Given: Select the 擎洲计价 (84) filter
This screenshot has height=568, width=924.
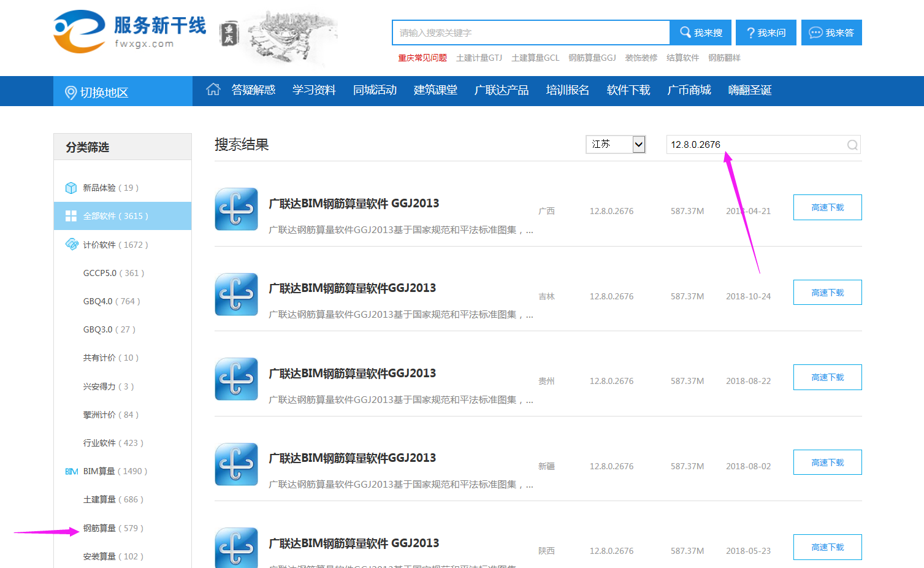Looking at the screenshot, I should point(111,415).
